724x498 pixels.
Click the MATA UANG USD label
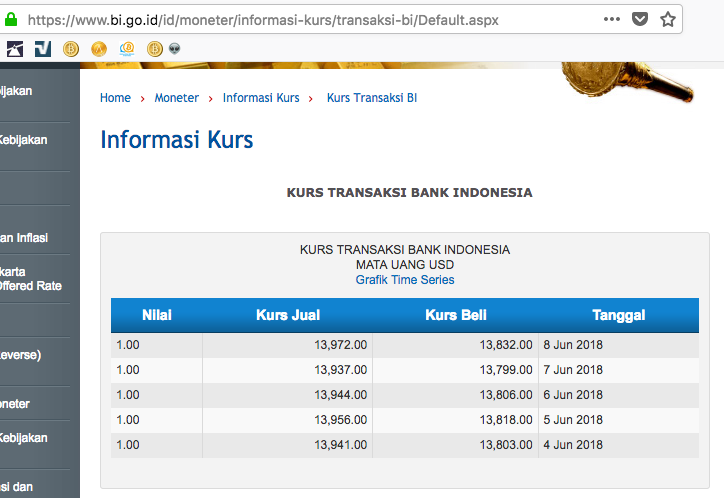[x=405, y=265]
